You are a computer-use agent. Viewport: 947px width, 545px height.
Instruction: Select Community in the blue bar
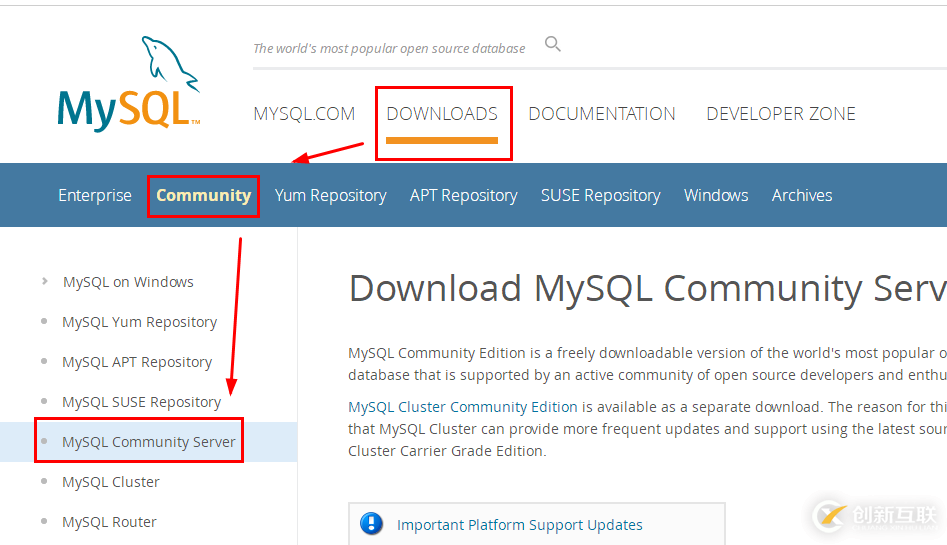(204, 195)
